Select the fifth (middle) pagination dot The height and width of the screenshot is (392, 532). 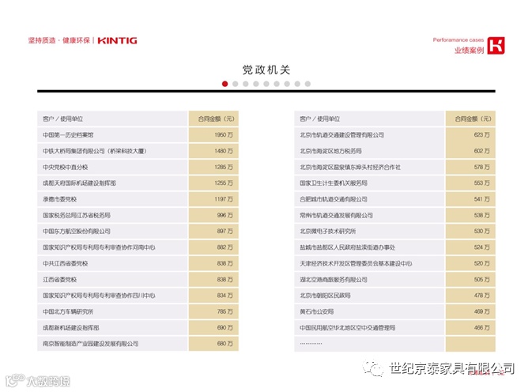coord(266,84)
